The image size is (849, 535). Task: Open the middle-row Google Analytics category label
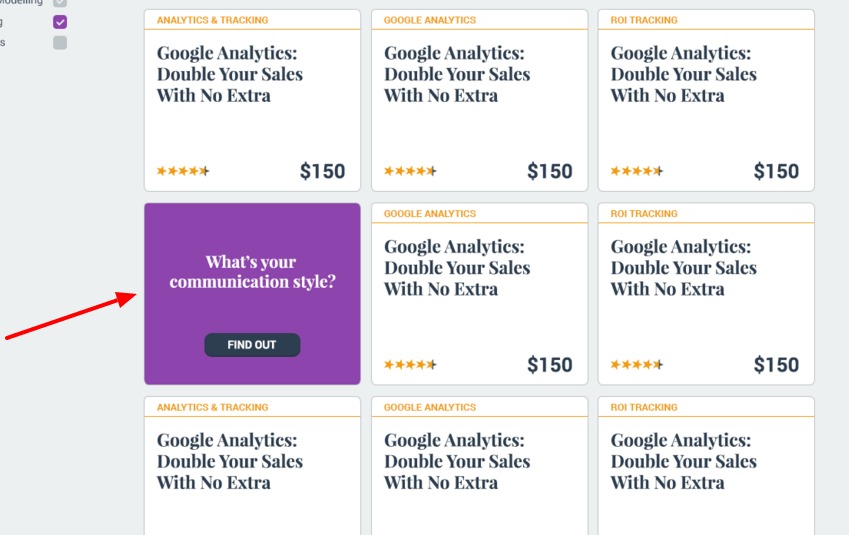click(x=430, y=213)
